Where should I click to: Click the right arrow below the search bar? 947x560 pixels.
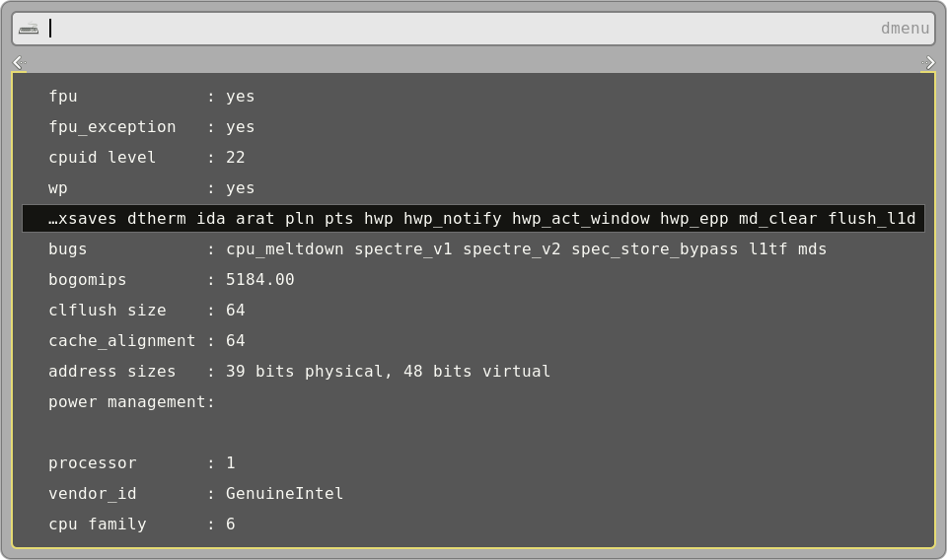[x=928, y=63]
